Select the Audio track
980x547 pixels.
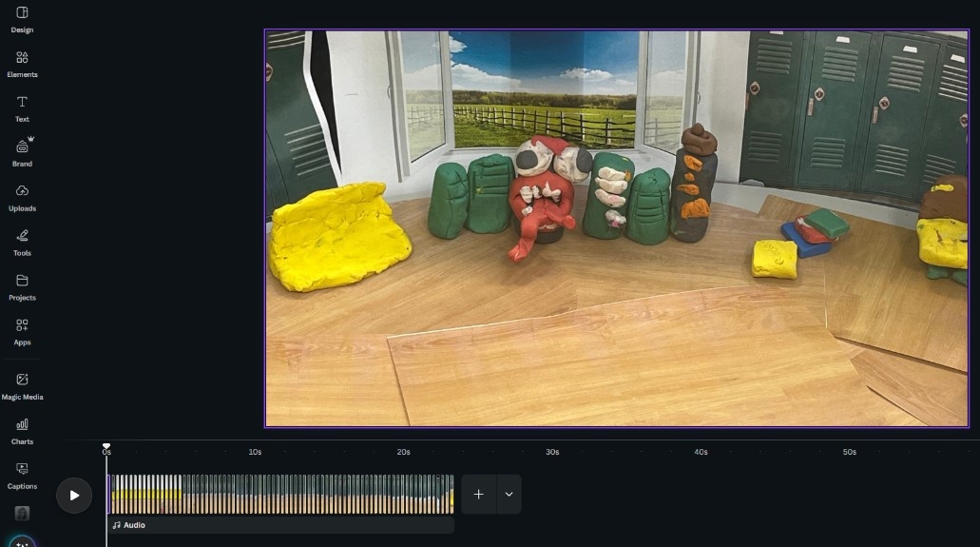click(x=281, y=525)
